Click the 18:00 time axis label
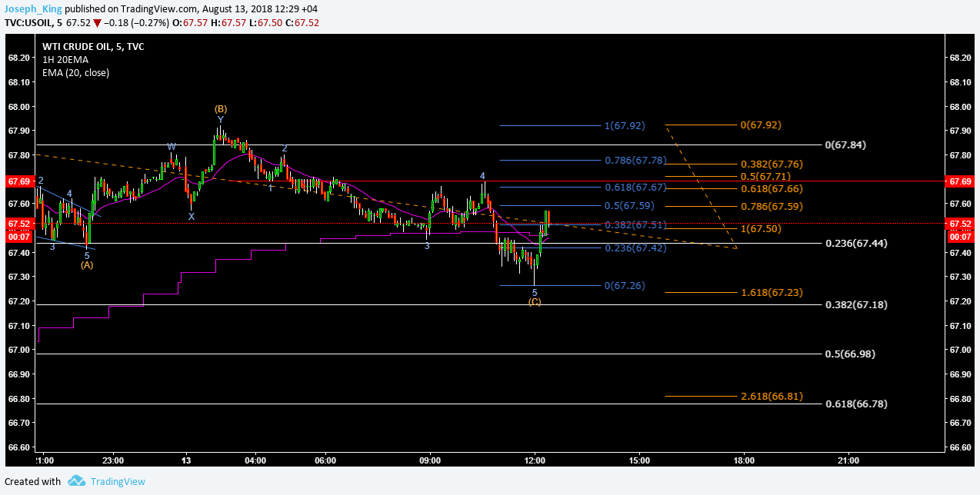 coord(744,461)
